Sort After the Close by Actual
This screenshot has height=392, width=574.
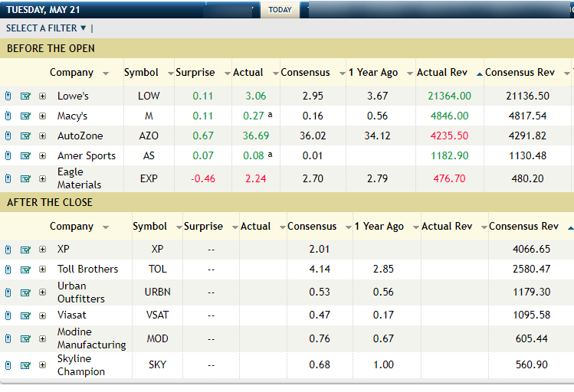click(263, 227)
